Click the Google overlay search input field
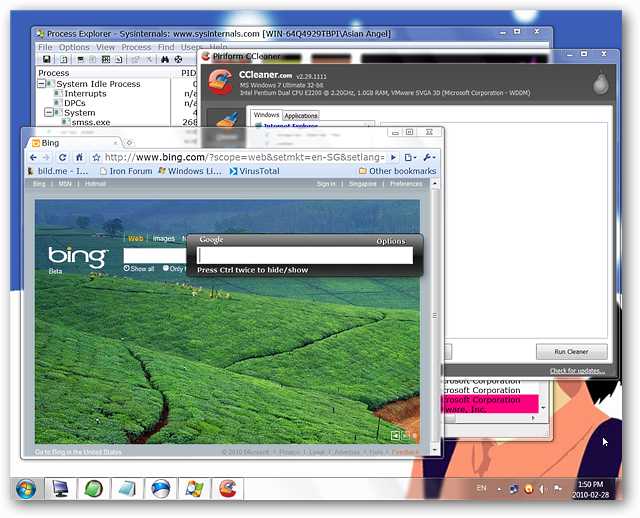The height and width of the screenshot is (518, 640). point(305,256)
